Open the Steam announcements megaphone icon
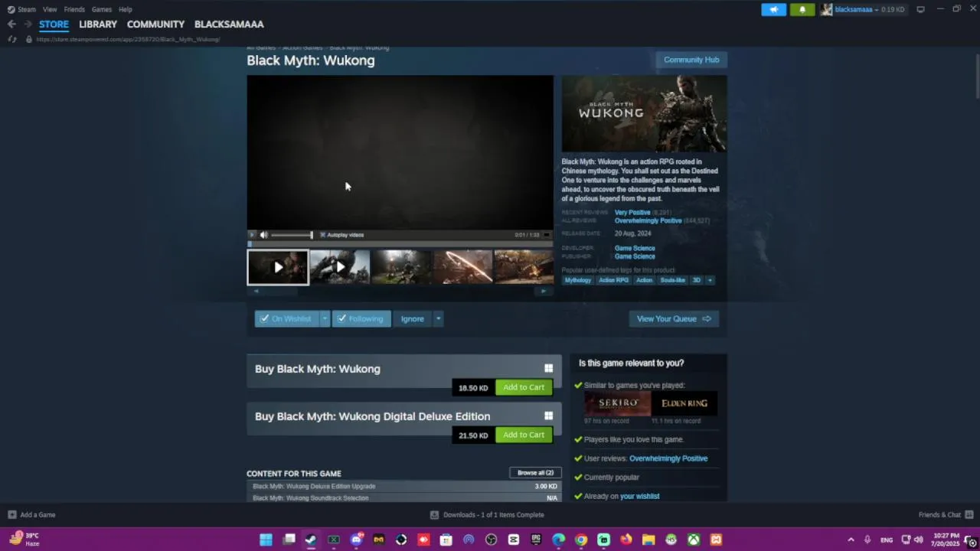The width and height of the screenshot is (980, 551). [773, 9]
